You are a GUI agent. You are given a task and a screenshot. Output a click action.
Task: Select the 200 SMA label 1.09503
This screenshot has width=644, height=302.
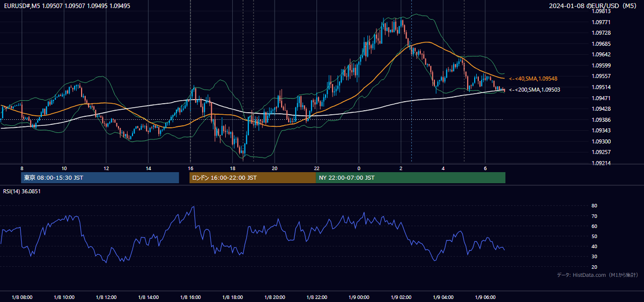(535, 90)
